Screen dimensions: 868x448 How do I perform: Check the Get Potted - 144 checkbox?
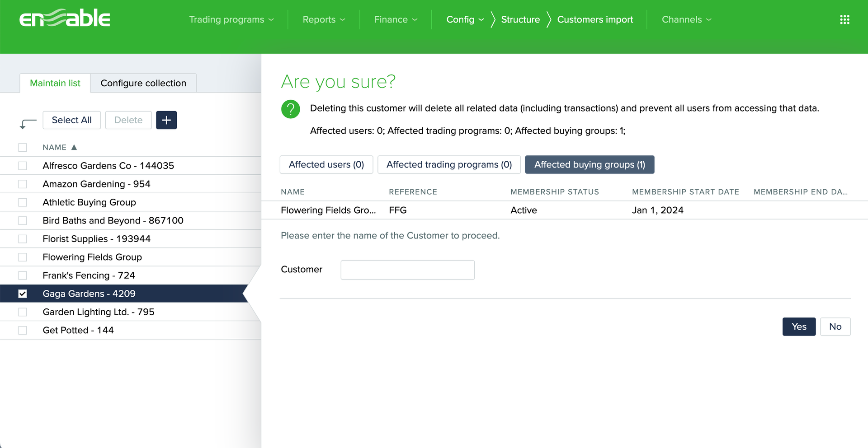(x=23, y=331)
